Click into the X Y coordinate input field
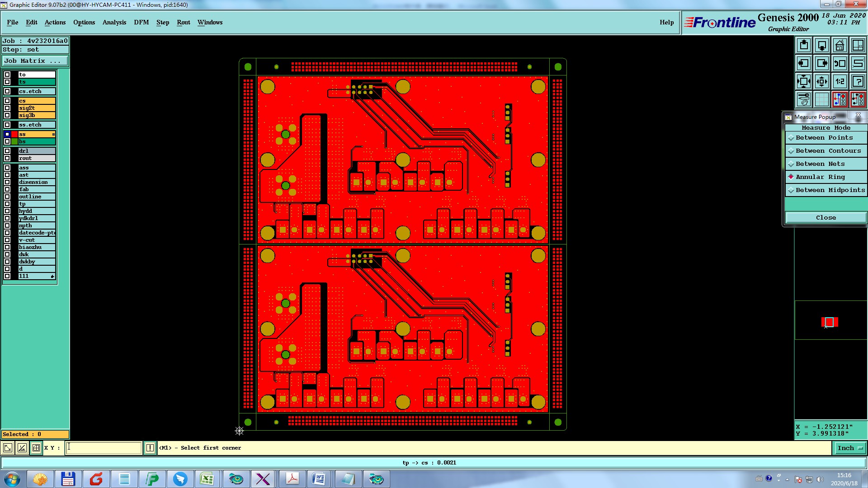The height and width of the screenshot is (488, 868). (104, 448)
